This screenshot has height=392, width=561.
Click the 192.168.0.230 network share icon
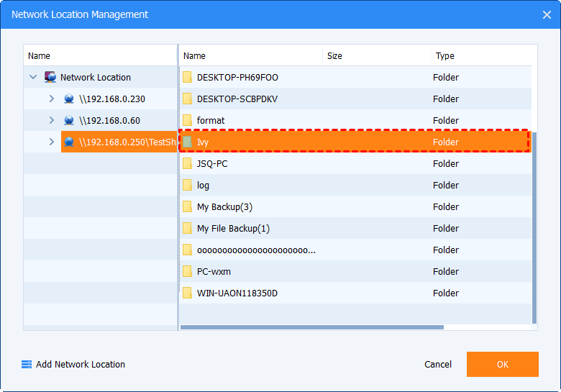click(69, 99)
